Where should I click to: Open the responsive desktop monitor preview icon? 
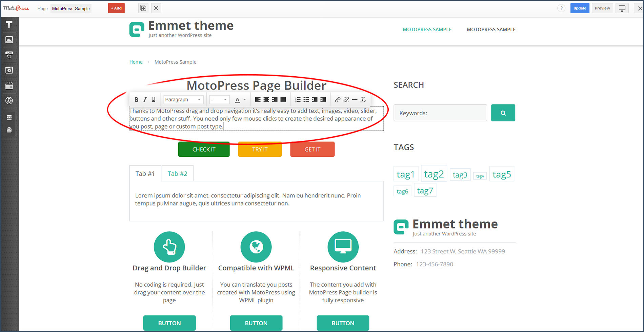coord(622,8)
